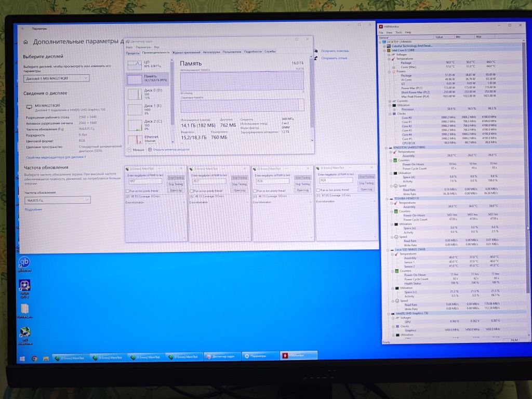Click megabytes input field in third MemTest
This screenshot has width=532, height=399.
[x=272, y=181]
